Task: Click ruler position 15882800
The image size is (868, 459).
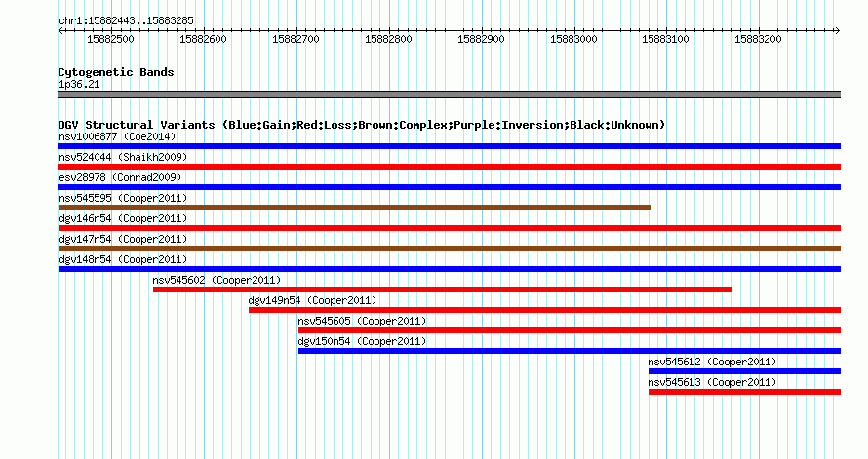Action: (388, 39)
